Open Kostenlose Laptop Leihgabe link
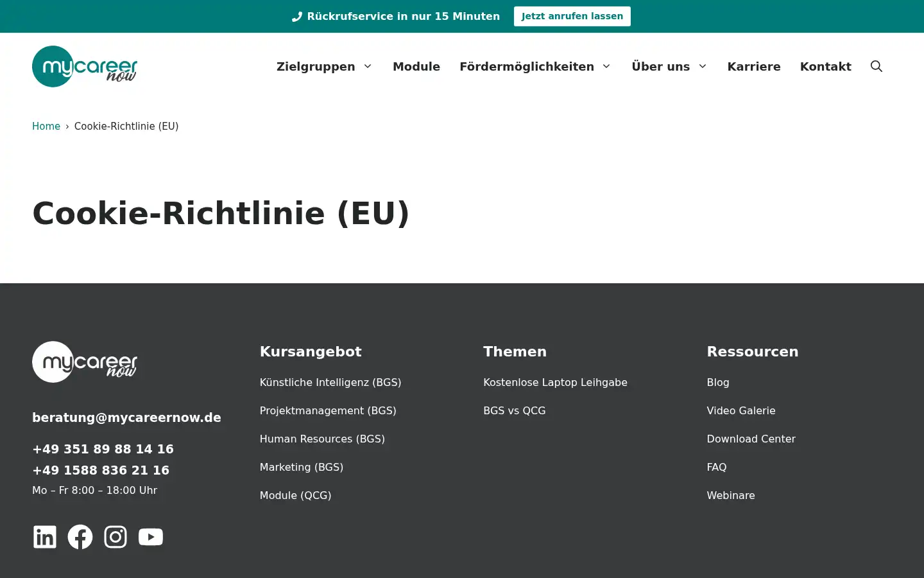 click(555, 382)
